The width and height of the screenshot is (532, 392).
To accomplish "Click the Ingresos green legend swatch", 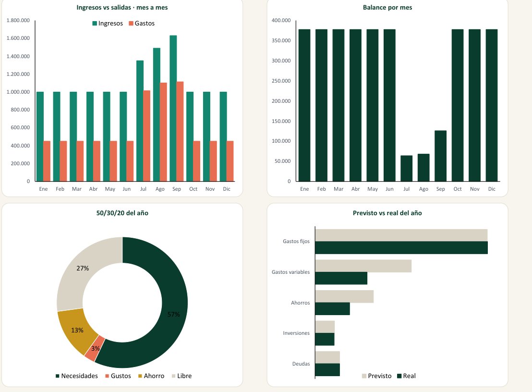I will click(95, 24).
